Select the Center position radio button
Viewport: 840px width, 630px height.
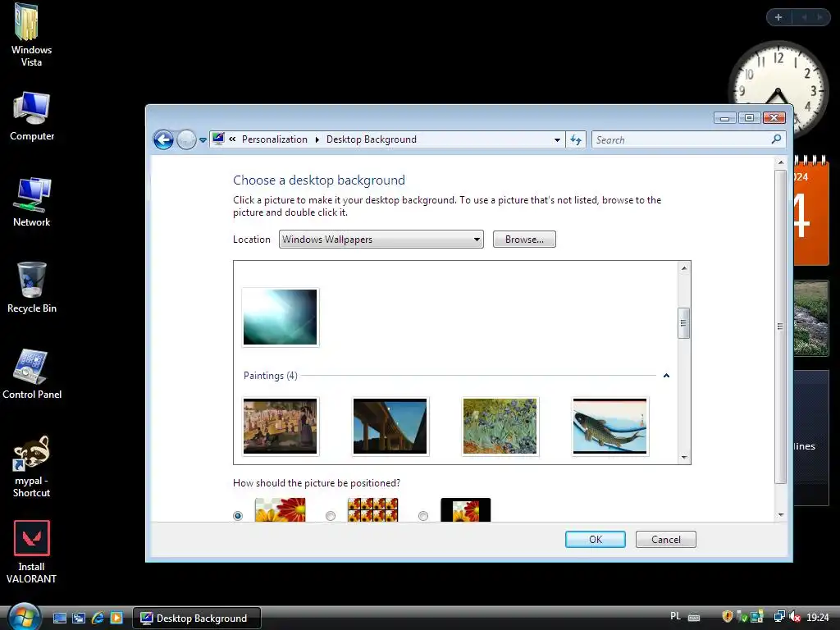[423, 515]
